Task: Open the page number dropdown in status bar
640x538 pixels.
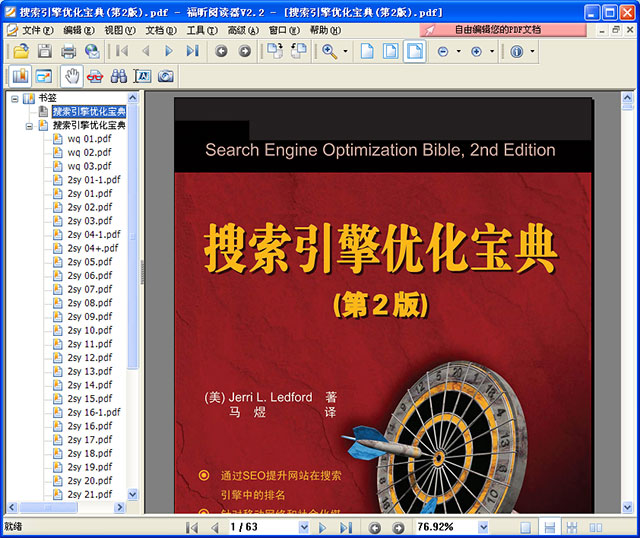Action: (304, 527)
